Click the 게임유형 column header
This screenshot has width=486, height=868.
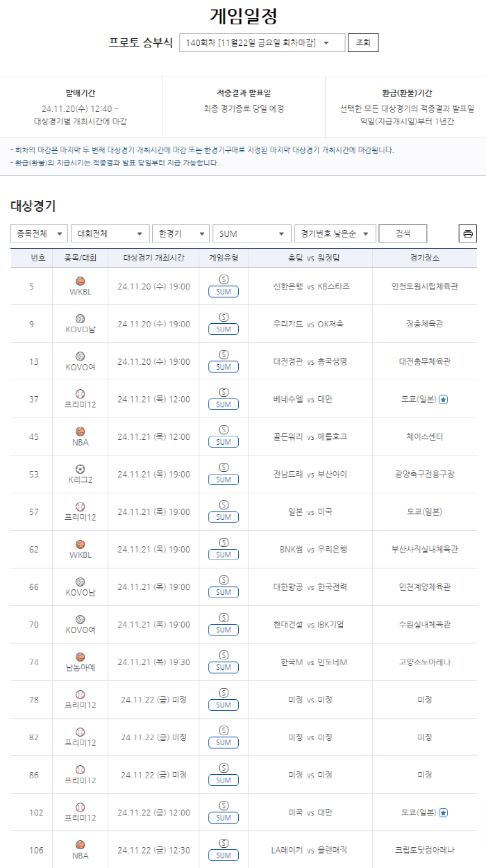[x=224, y=258]
